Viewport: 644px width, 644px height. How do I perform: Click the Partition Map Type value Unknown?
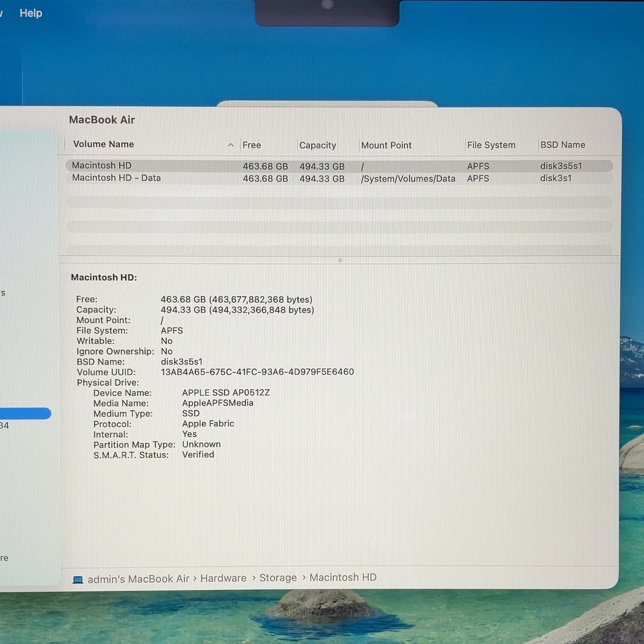pyautogui.click(x=201, y=444)
